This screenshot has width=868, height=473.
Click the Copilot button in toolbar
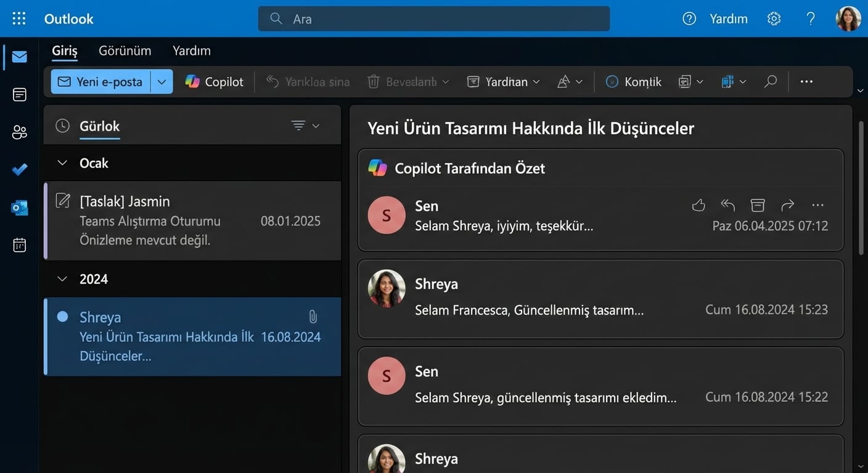214,81
